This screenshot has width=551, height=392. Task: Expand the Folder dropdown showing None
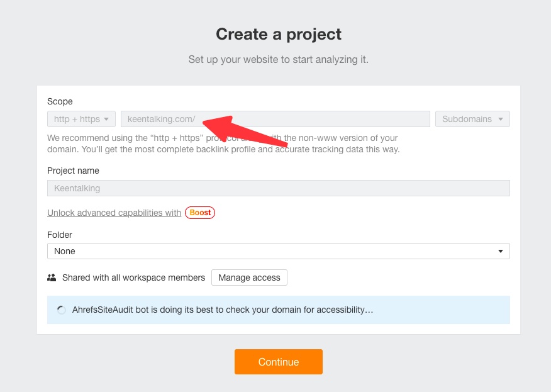pyautogui.click(x=278, y=251)
